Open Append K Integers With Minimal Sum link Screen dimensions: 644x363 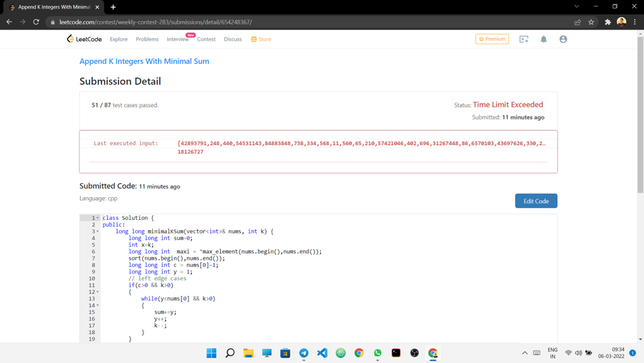point(144,61)
